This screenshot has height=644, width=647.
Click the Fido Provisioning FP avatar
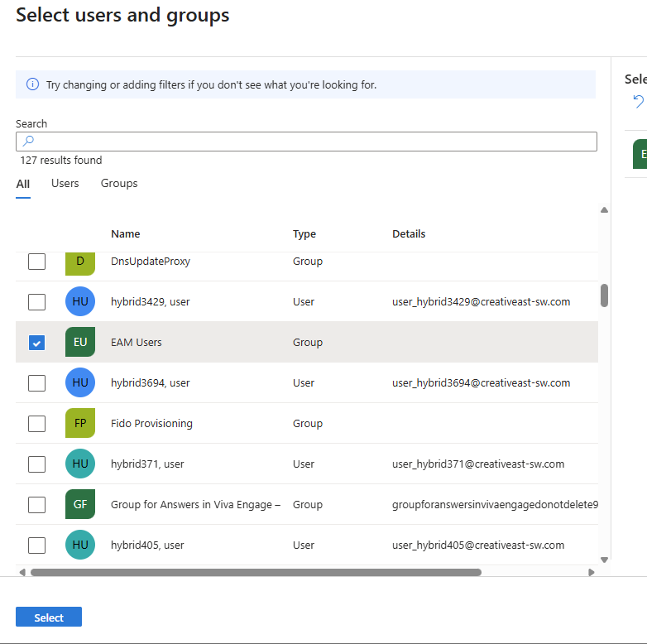(x=80, y=424)
